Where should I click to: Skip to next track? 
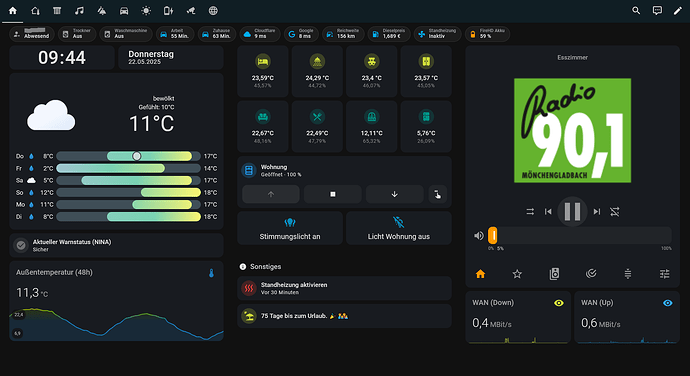tap(597, 212)
